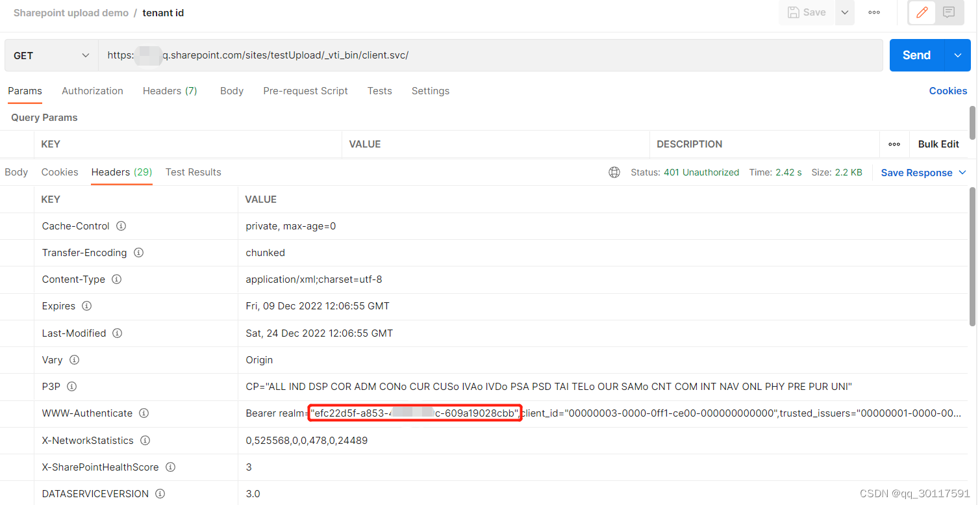The image size is (980, 505).
Task: Open the three-dot more actions menu
Action: point(874,12)
